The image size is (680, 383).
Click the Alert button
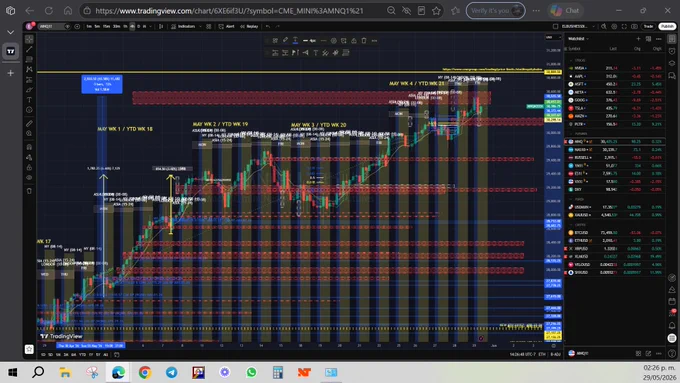[x=227, y=26]
